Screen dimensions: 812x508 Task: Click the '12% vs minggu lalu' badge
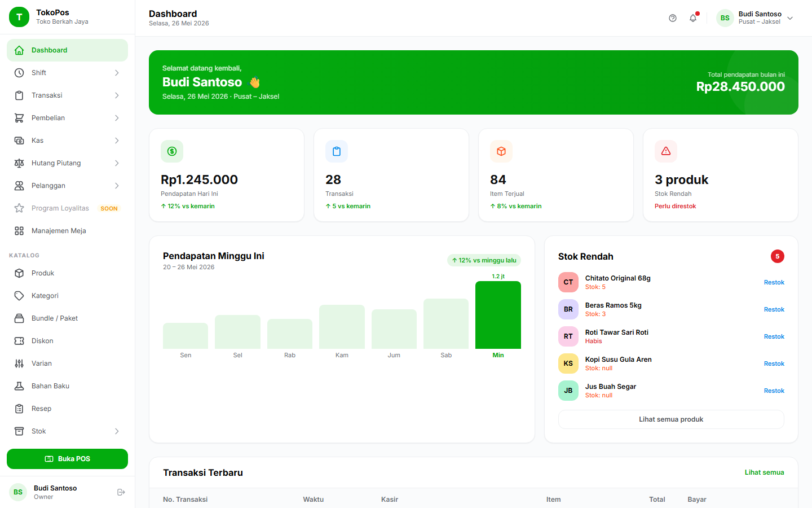(484, 260)
